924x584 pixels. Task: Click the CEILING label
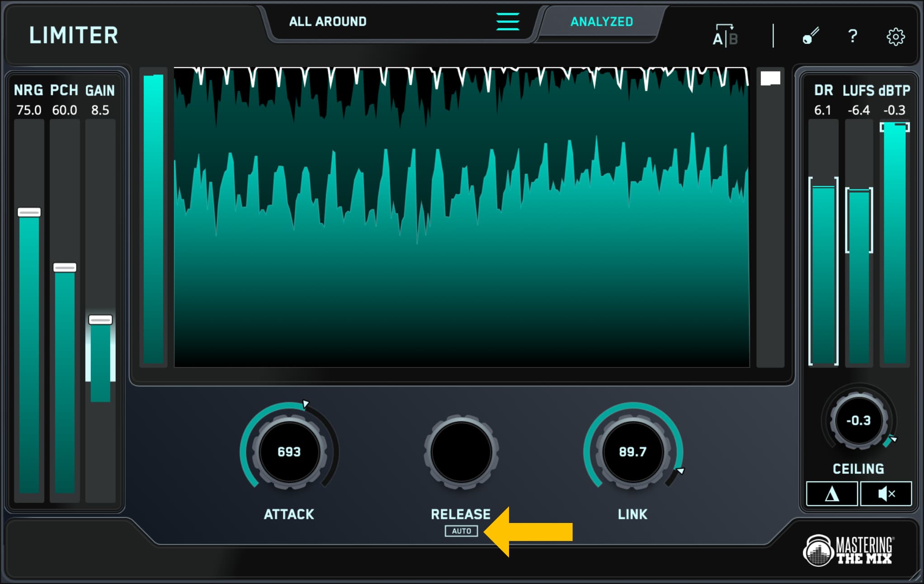pos(858,469)
